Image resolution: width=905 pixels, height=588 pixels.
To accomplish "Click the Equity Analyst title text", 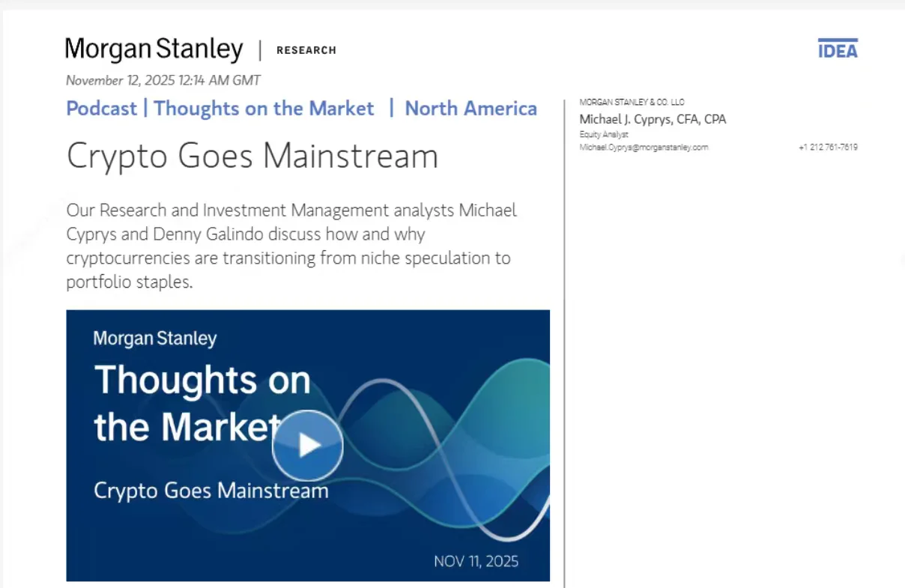I will tap(604, 135).
